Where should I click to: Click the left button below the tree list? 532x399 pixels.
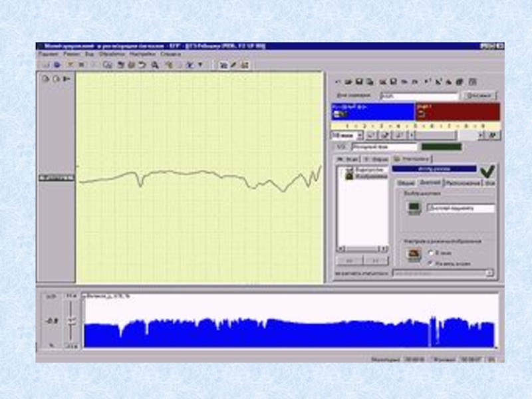(350, 261)
